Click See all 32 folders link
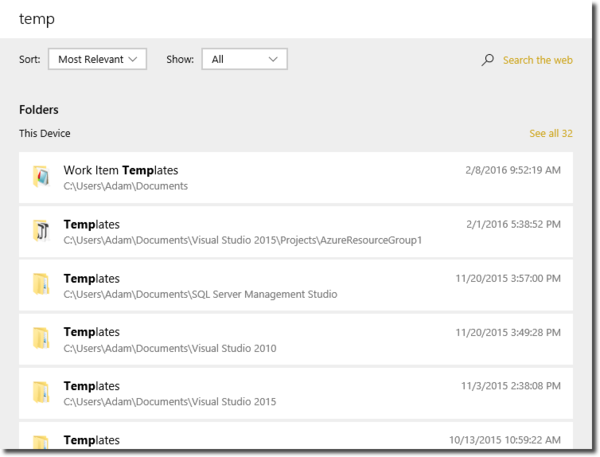The image size is (600, 457). tap(551, 133)
